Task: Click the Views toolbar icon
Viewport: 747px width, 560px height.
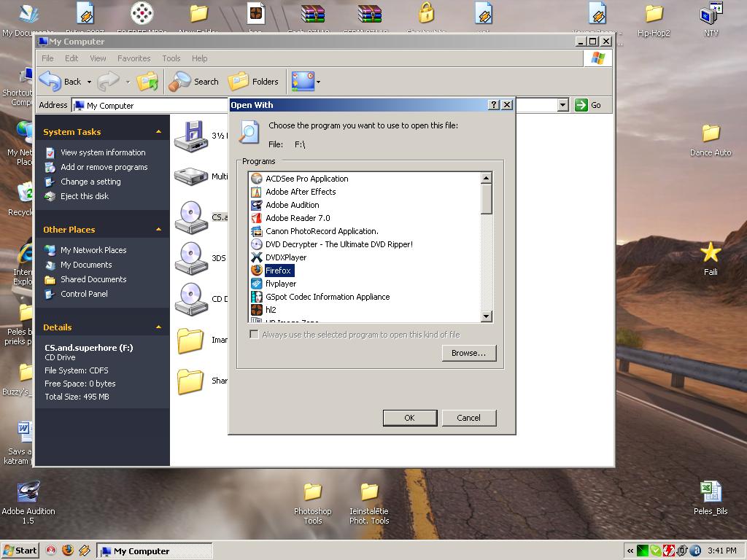Action: point(303,82)
